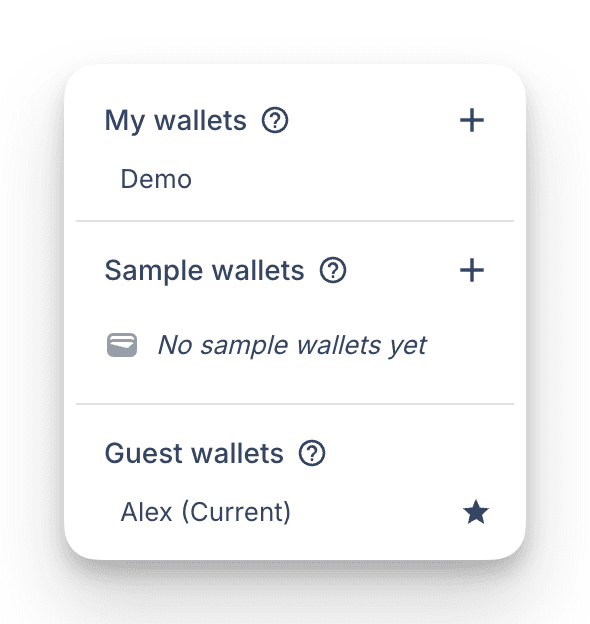Show help tooltip for Sample wallets
Image resolution: width=590 pixels, height=624 pixels.
(x=333, y=271)
